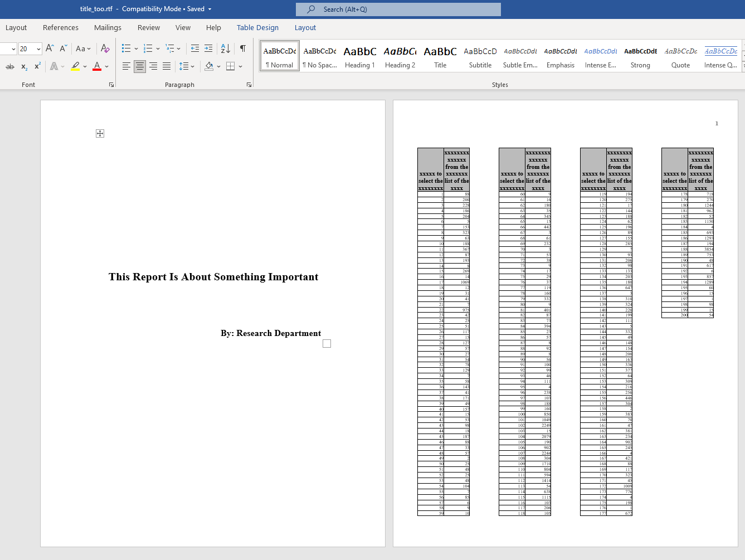Open the Change Case dropdown
745x560 pixels.
83,48
